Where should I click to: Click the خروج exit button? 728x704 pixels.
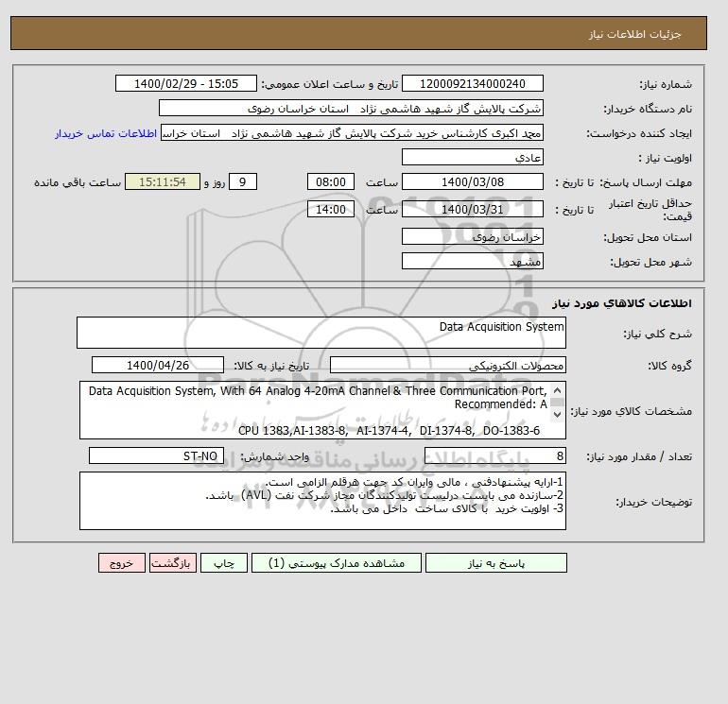click(x=122, y=562)
